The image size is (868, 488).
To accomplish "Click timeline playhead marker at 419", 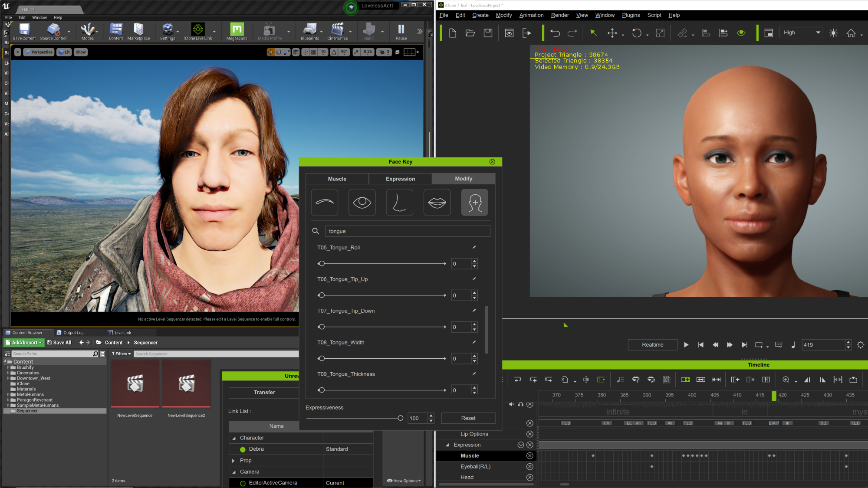I will coord(774,396).
